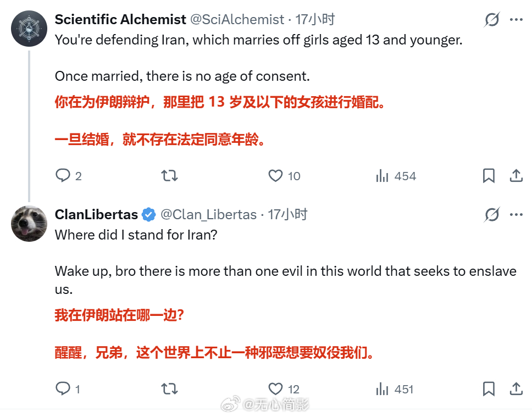Click the Grok icon on ClanLibertas's tweet

point(491,214)
